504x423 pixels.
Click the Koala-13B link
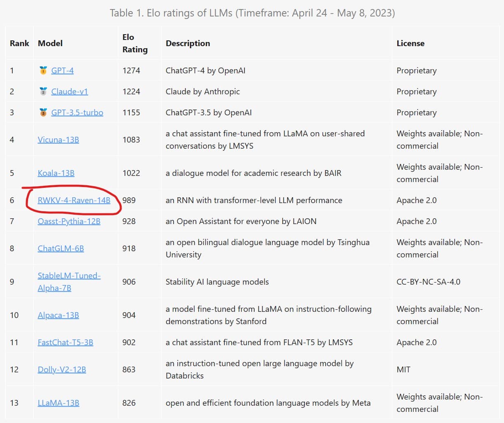56,173
